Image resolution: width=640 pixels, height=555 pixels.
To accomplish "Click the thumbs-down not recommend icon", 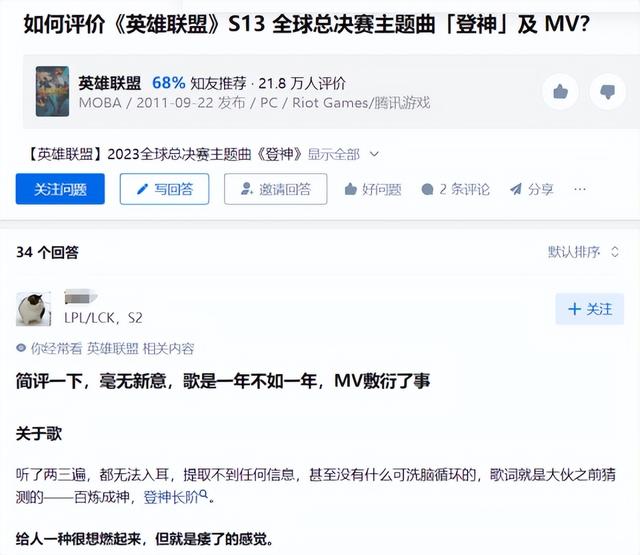I will click(607, 92).
